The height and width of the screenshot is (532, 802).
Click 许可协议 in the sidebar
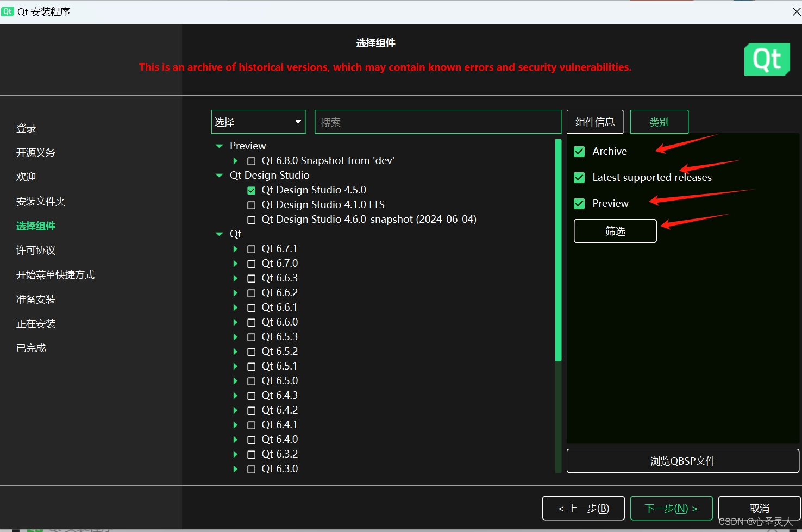[35, 250]
